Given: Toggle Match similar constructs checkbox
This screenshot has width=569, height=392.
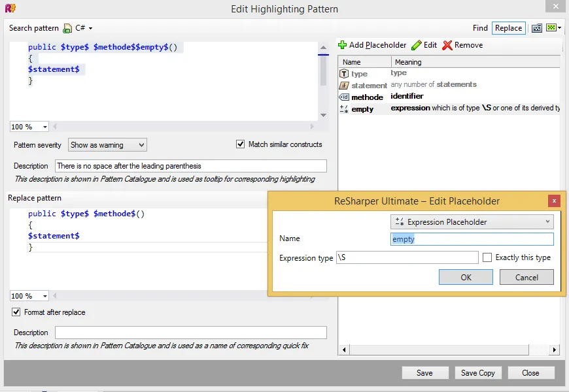Looking at the screenshot, I should coord(240,144).
